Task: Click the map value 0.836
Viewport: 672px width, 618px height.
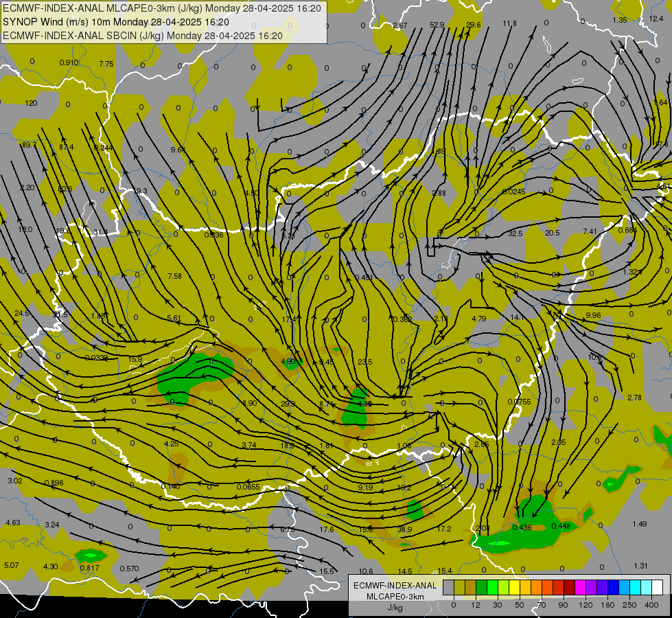Action: [x=213, y=235]
